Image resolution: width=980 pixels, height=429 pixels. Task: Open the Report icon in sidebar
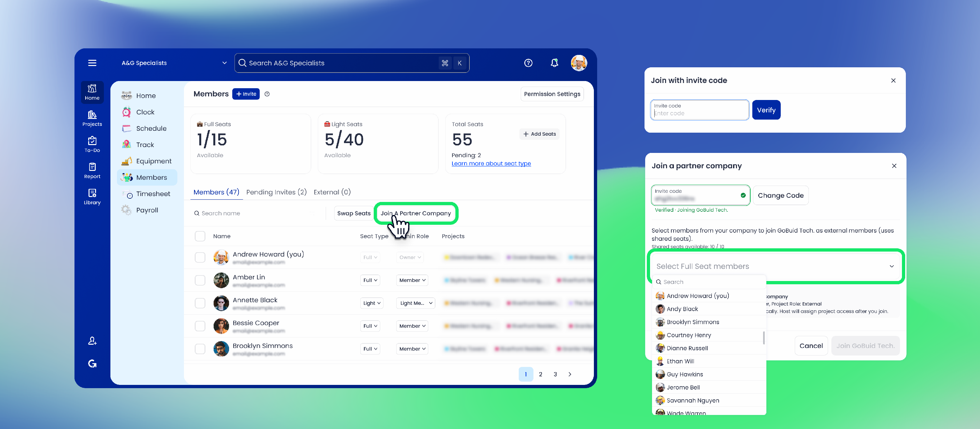click(x=92, y=170)
